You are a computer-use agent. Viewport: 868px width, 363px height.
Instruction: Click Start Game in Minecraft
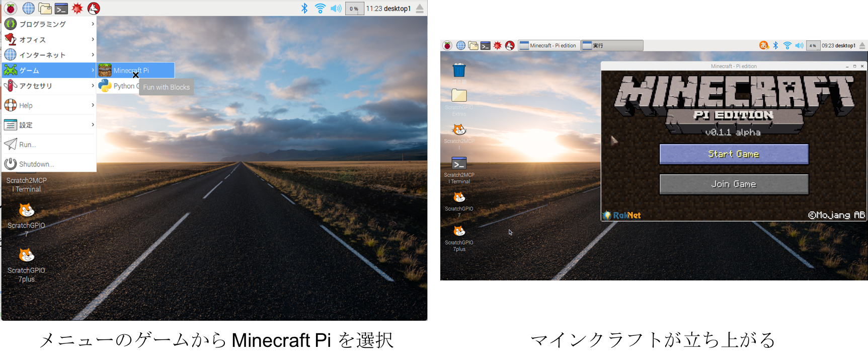(734, 154)
